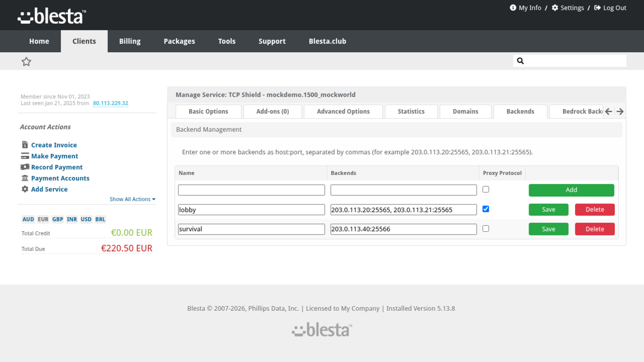Open the Billing menu
Screen dimensions: 644x362
point(130,41)
